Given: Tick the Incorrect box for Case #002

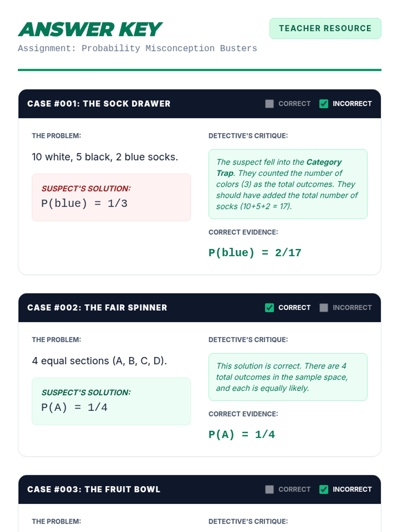Looking at the screenshot, I should (324, 308).
